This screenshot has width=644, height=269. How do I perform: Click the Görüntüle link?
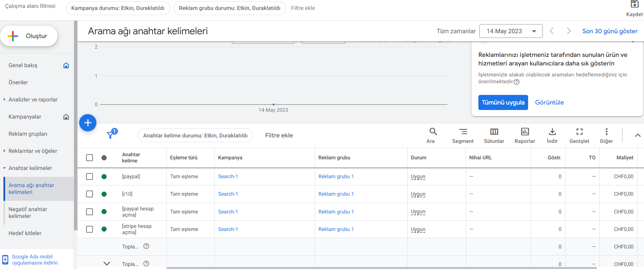click(x=549, y=102)
